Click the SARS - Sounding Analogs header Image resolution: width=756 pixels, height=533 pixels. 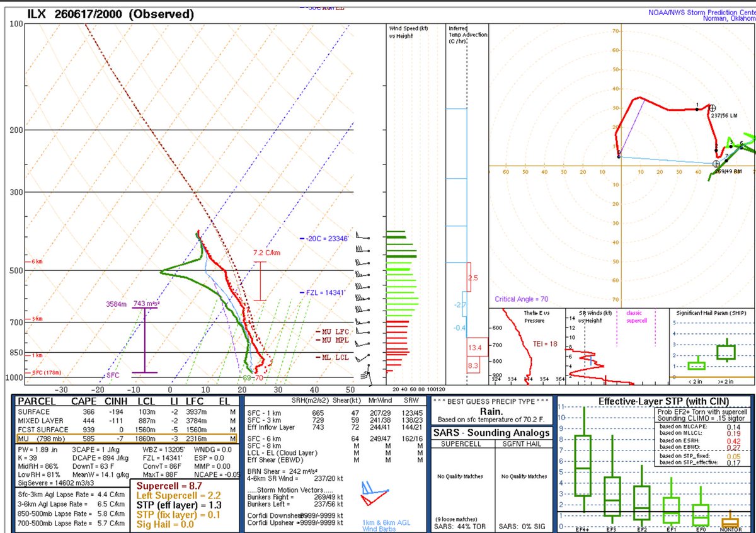491,433
